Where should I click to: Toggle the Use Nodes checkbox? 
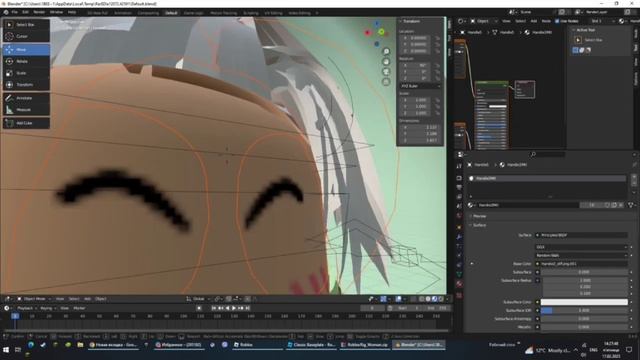(x=557, y=21)
